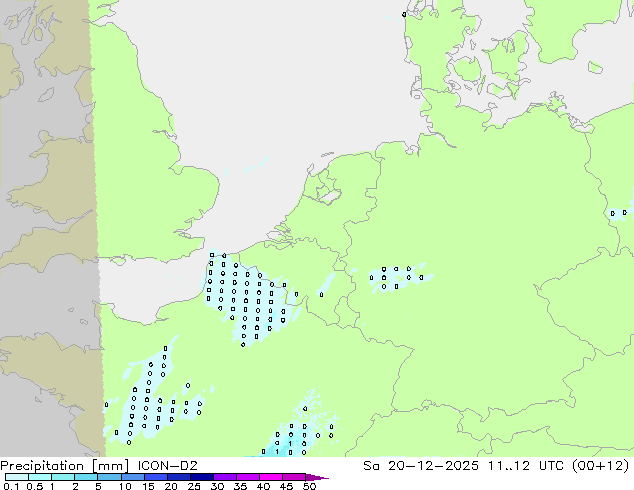Choose the legend swatch between 10 and 15
The width and height of the screenshot is (634, 490).
tap(132, 477)
